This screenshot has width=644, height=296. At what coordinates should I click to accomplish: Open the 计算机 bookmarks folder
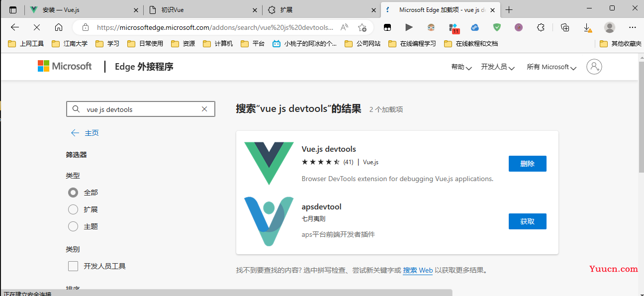coord(218,44)
